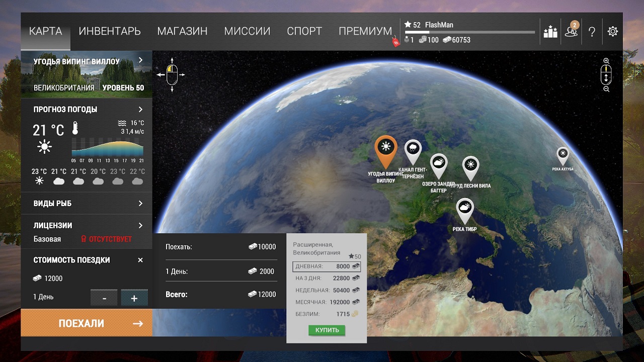
Task: Click the thermometer icon in the forecast
Action: [x=75, y=129]
